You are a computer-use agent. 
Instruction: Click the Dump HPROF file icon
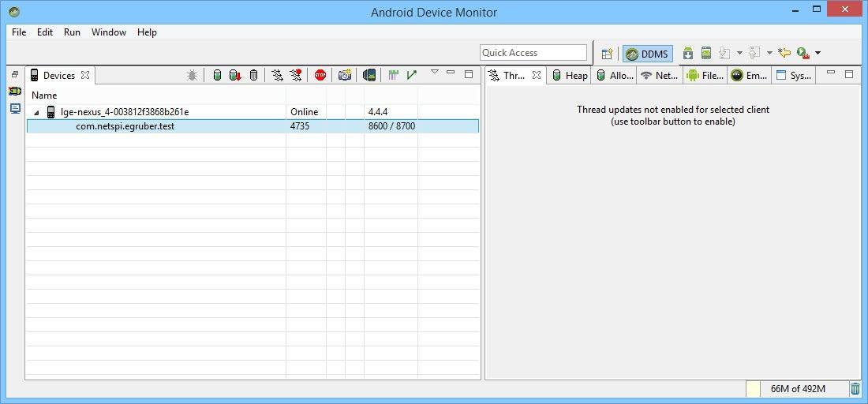tap(235, 75)
